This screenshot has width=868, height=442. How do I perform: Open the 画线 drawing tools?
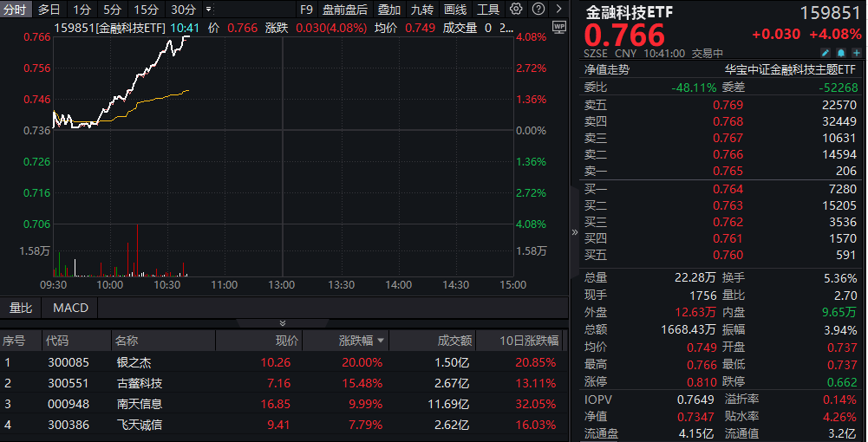click(x=455, y=10)
